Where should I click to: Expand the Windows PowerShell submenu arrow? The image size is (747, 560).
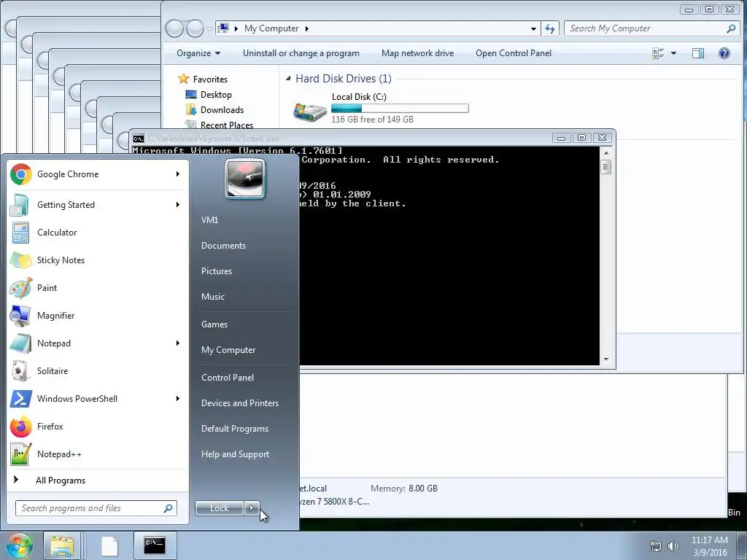[178, 399]
